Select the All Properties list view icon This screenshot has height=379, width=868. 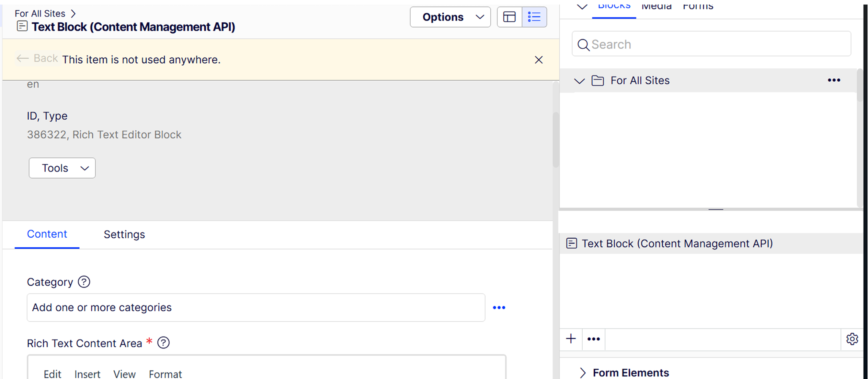click(x=534, y=17)
